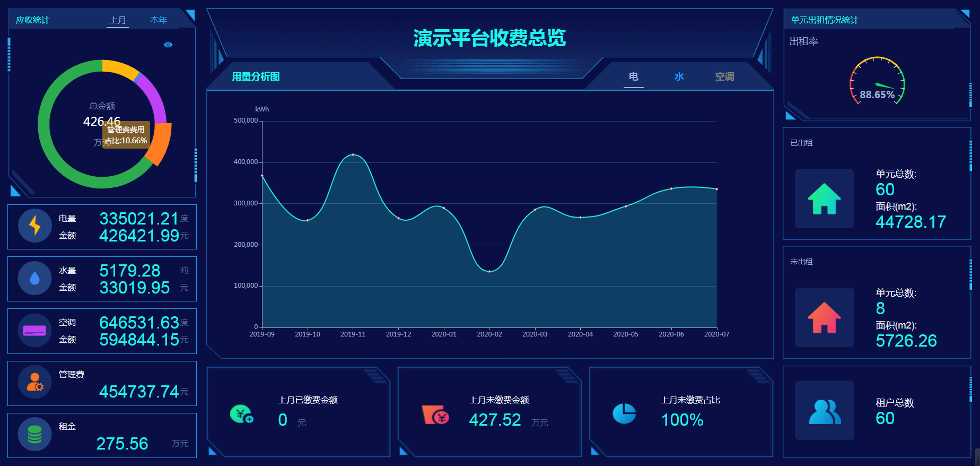Click the blue tenants group icon

(x=825, y=411)
